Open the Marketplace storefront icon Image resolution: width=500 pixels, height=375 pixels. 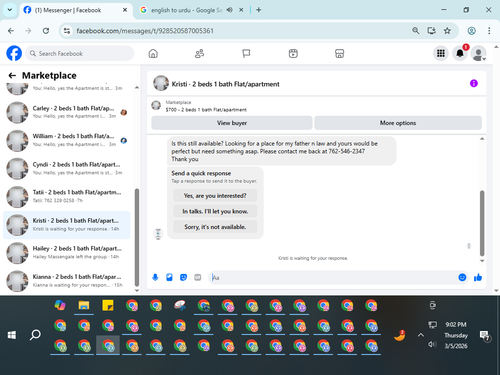point(339,53)
